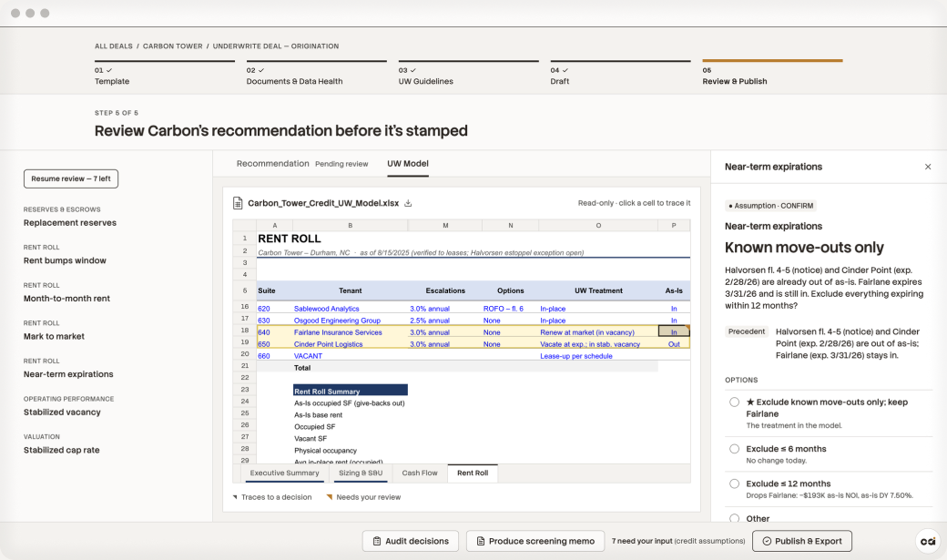Open the Executive Summary sheet tab
The height and width of the screenshot is (560, 947).
point(284,473)
